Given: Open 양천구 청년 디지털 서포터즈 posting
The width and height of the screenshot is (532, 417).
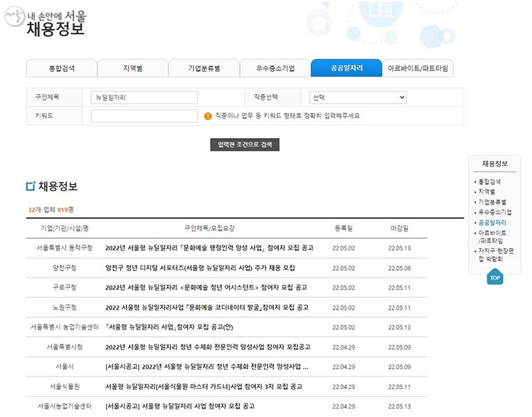Looking at the screenshot, I should [200, 268].
